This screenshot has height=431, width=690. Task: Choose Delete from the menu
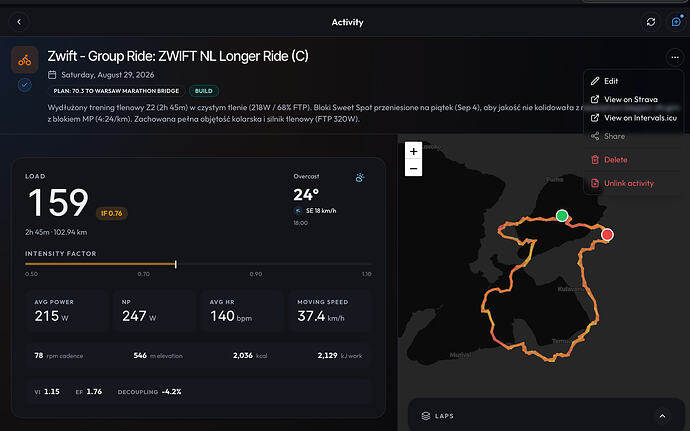pos(633,160)
